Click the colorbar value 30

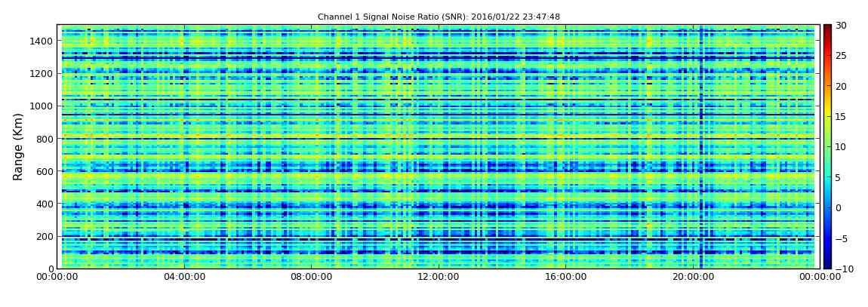tap(842, 26)
